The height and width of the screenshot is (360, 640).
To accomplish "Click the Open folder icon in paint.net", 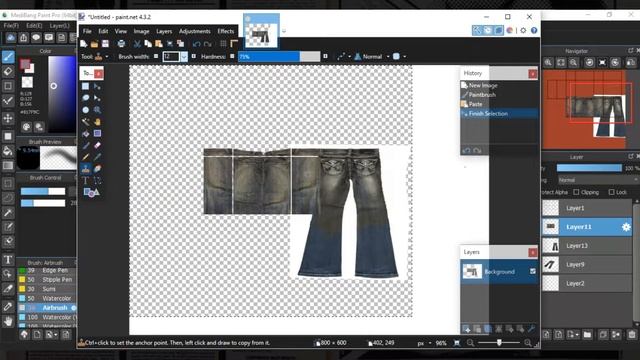I will point(94,44).
